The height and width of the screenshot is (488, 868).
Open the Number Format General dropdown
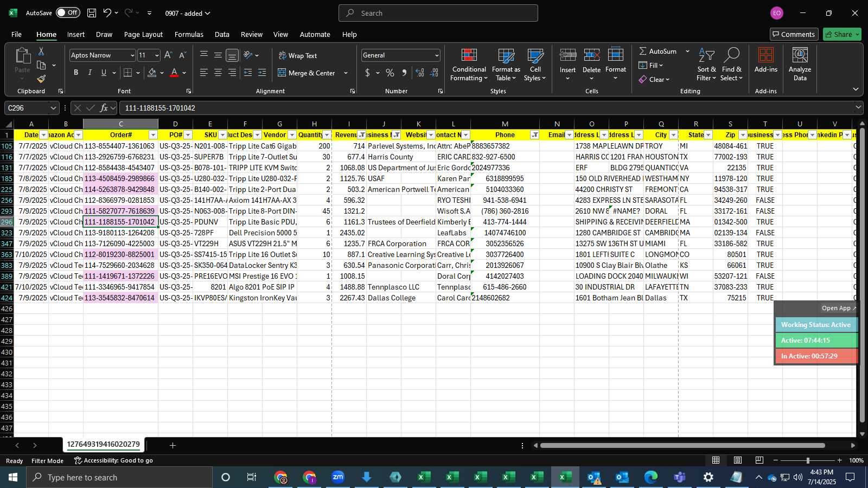tap(437, 55)
